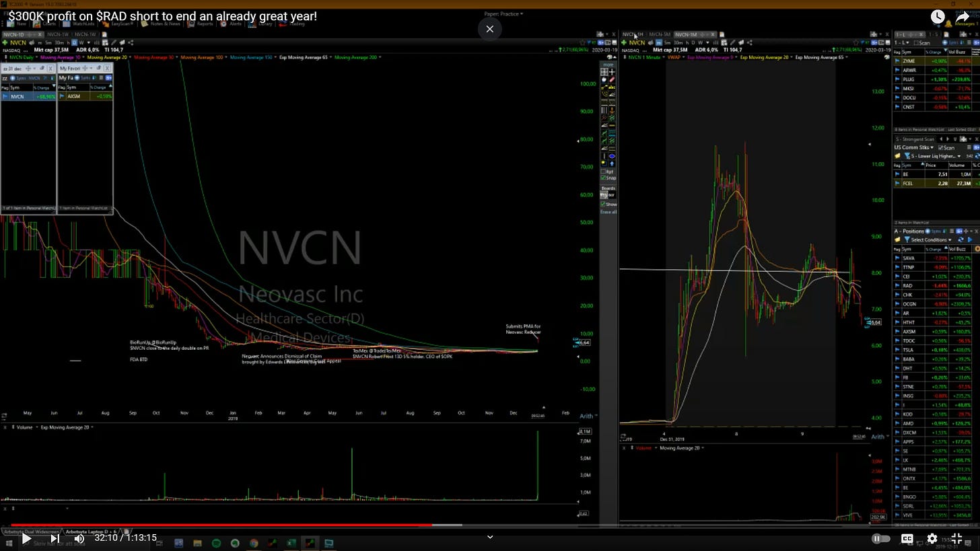Click the green plus icon beside NVCN on the left chart

(x=5, y=42)
